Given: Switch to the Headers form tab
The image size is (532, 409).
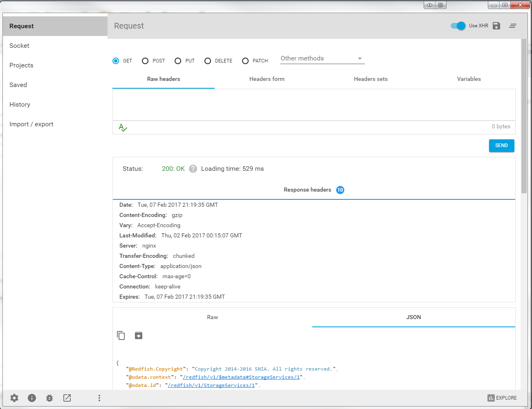Looking at the screenshot, I should (267, 79).
